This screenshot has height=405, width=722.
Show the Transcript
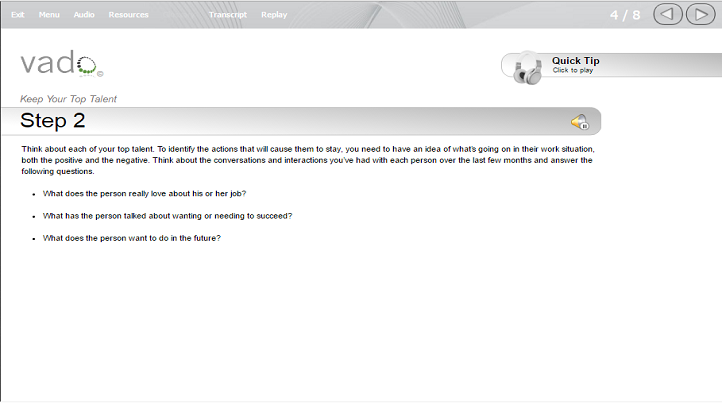[x=227, y=15]
